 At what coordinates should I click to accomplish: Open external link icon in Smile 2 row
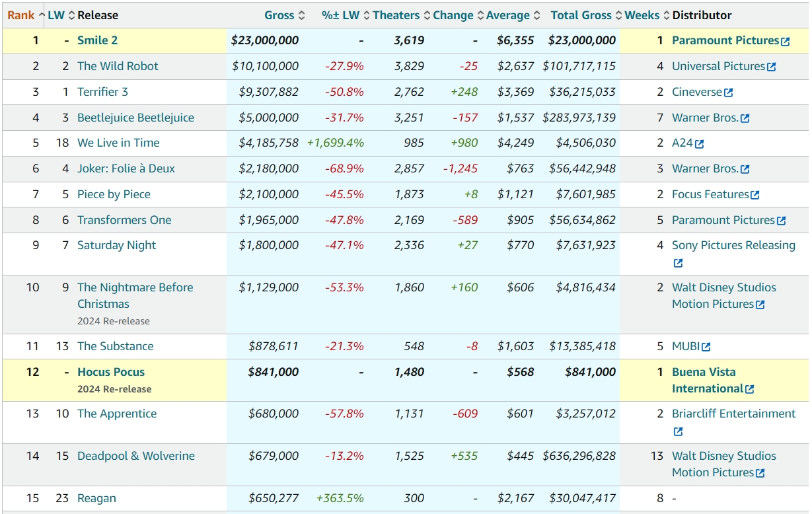click(785, 42)
